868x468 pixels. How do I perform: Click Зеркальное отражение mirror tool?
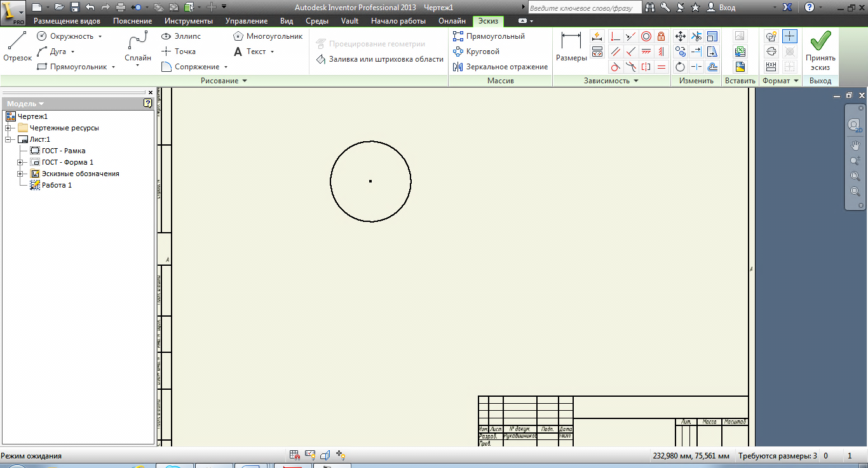(500, 67)
